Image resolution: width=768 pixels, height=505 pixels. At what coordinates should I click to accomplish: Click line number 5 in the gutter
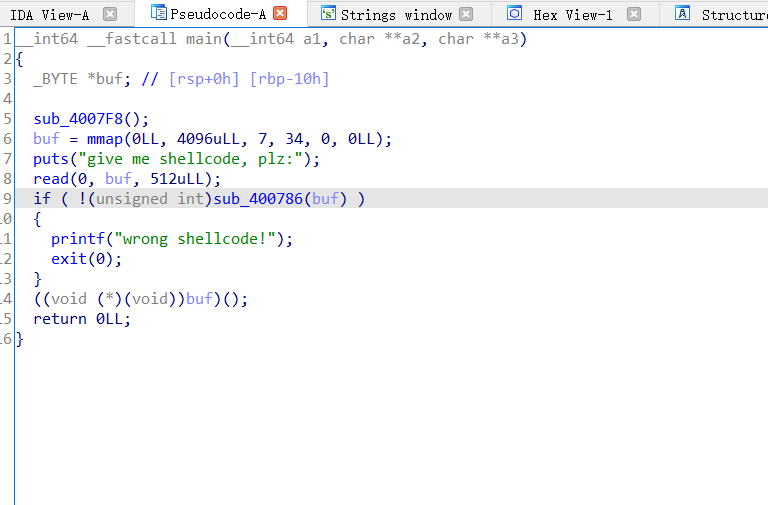pyautogui.click(x=7, y=119)
